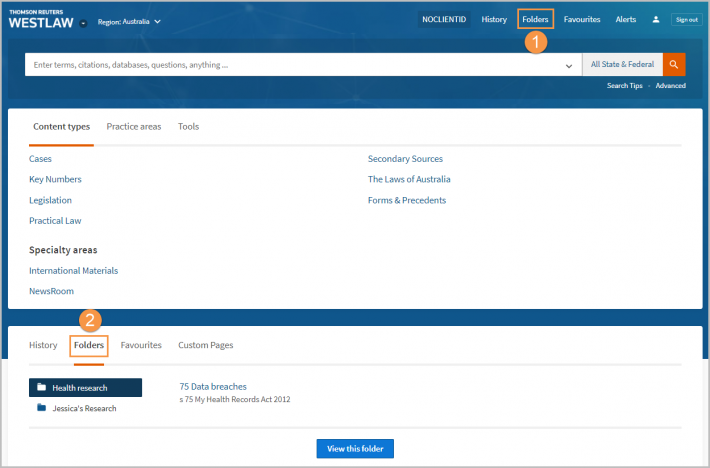Click the orange search magnifier button
The width and height of the screenshot is (710, 468).
[x=674, y=64]
